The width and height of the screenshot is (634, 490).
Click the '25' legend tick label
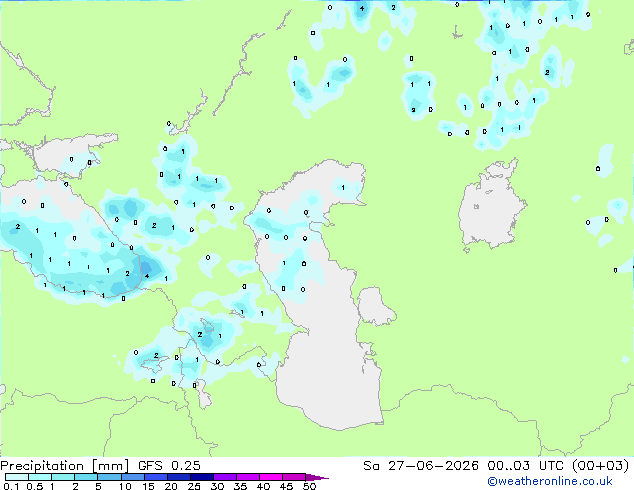click(194, 486)
